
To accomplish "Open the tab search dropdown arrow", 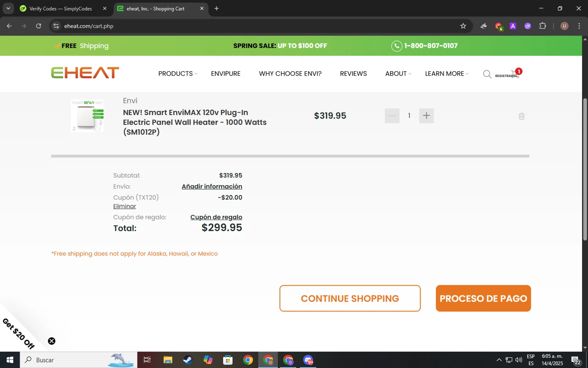I will 8,8.
